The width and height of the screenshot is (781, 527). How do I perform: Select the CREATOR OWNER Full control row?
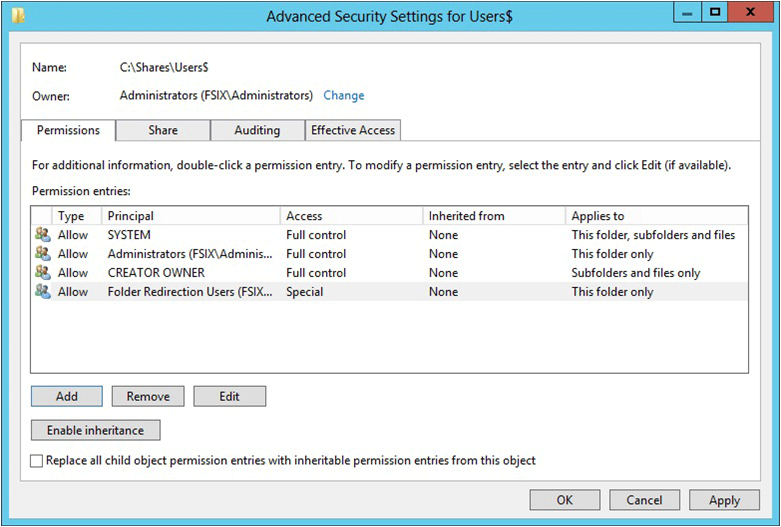pyautogui.click(x=389, y=272)
